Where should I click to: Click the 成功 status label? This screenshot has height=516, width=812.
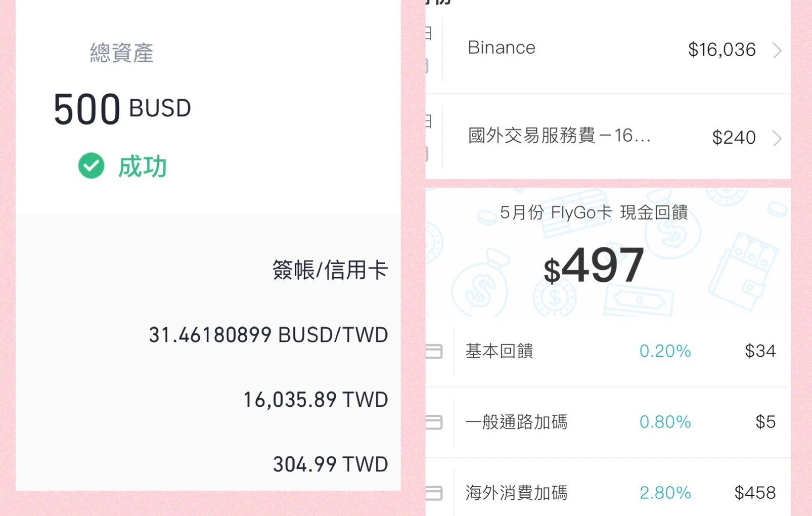point(142,166)
